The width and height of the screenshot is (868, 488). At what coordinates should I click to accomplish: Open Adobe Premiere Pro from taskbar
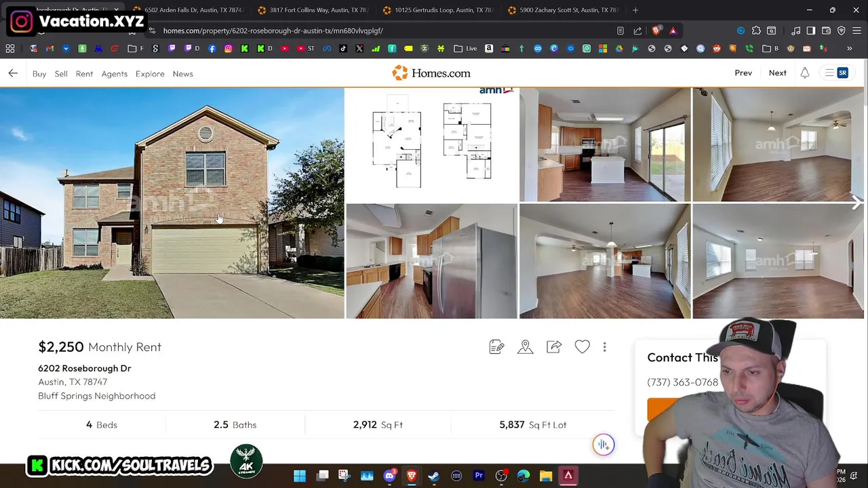pos(479,476)
